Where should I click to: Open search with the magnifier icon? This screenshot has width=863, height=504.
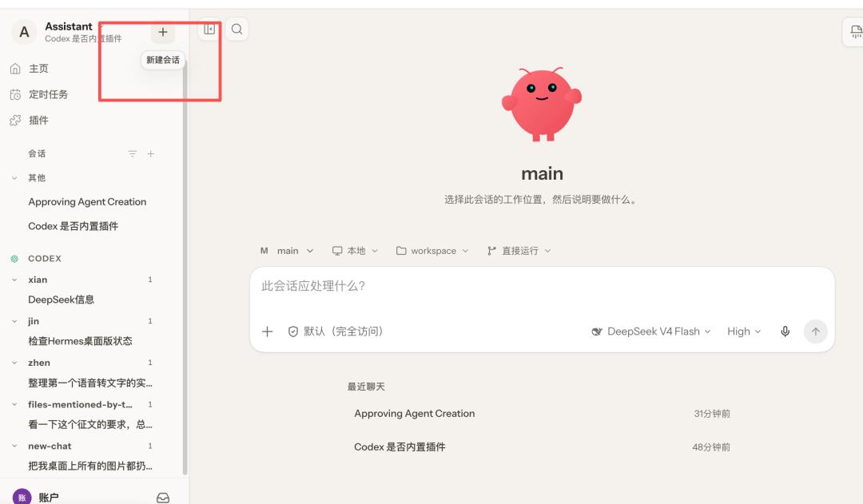pos(237,30)
